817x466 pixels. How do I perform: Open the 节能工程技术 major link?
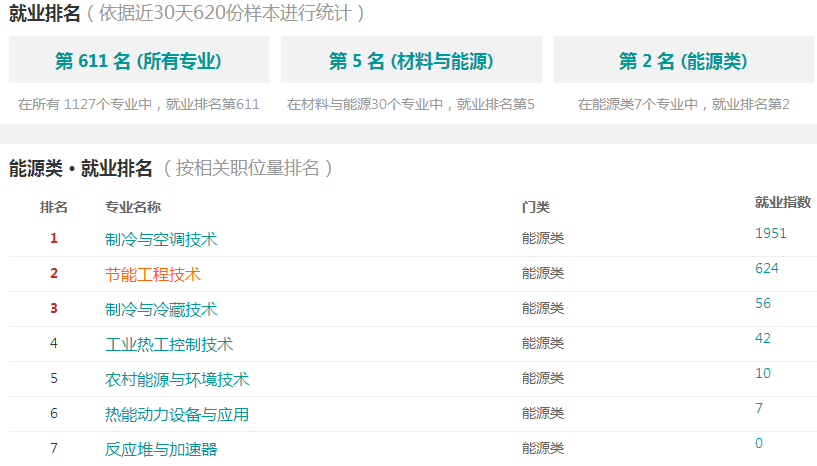pos(153,274)
